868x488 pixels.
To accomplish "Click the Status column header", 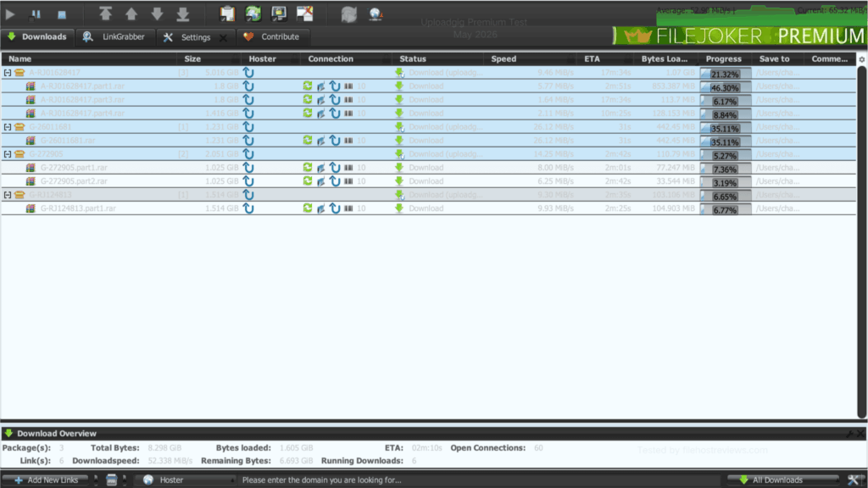I will tap(437, 58).
